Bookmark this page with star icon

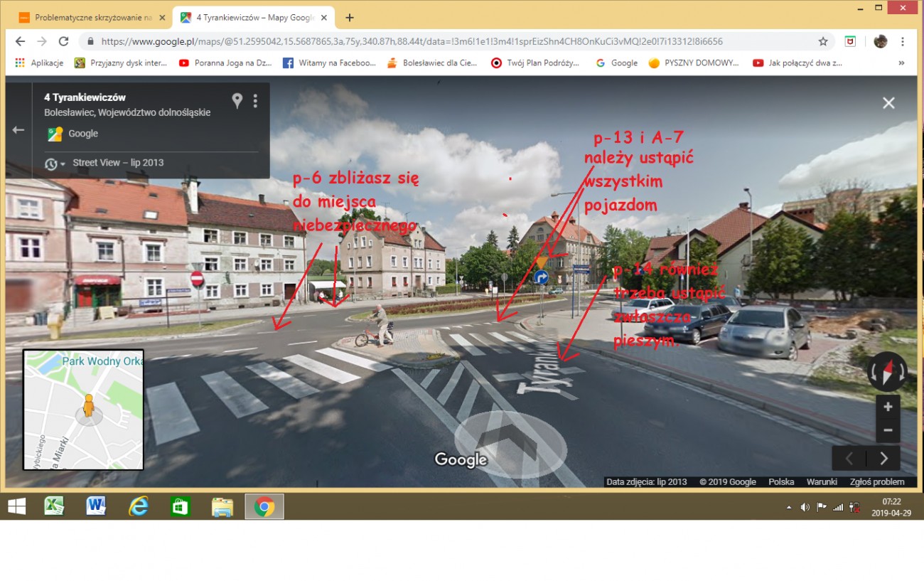pos(823,41)
